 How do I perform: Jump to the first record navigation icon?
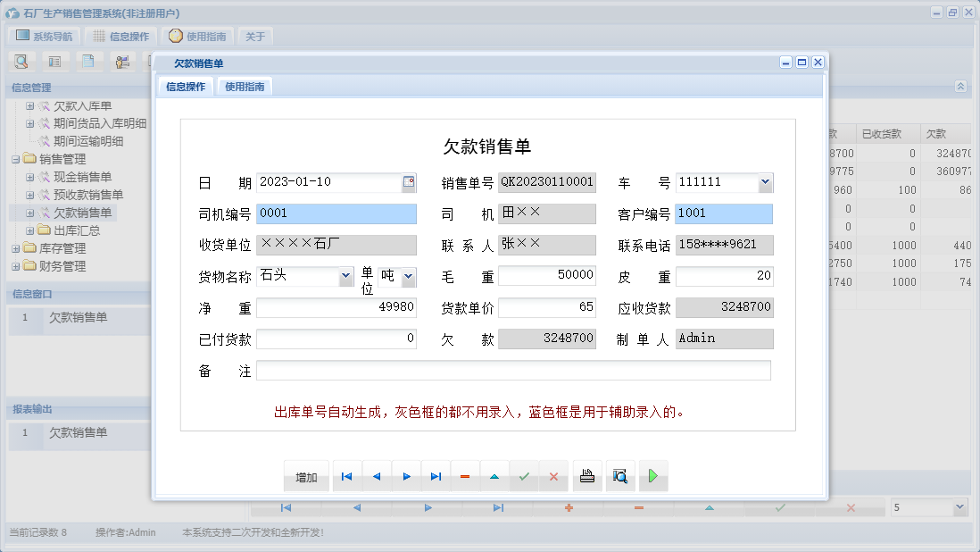coord(346,476)
